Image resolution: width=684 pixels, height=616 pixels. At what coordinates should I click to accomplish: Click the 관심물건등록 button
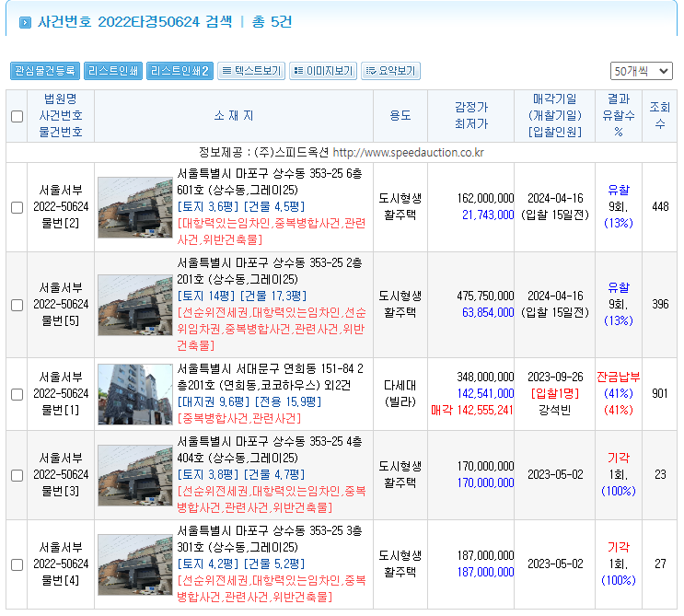(45, 71)
